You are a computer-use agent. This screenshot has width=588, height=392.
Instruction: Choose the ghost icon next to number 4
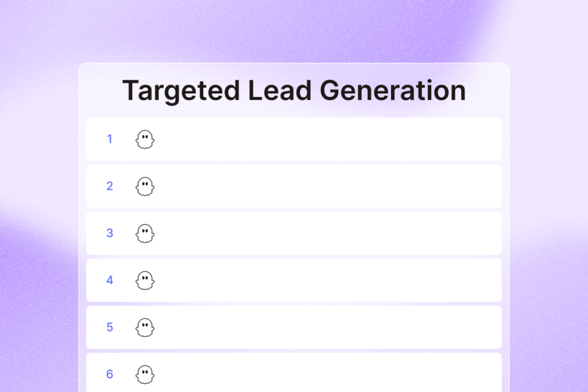[x=145, y=280]
